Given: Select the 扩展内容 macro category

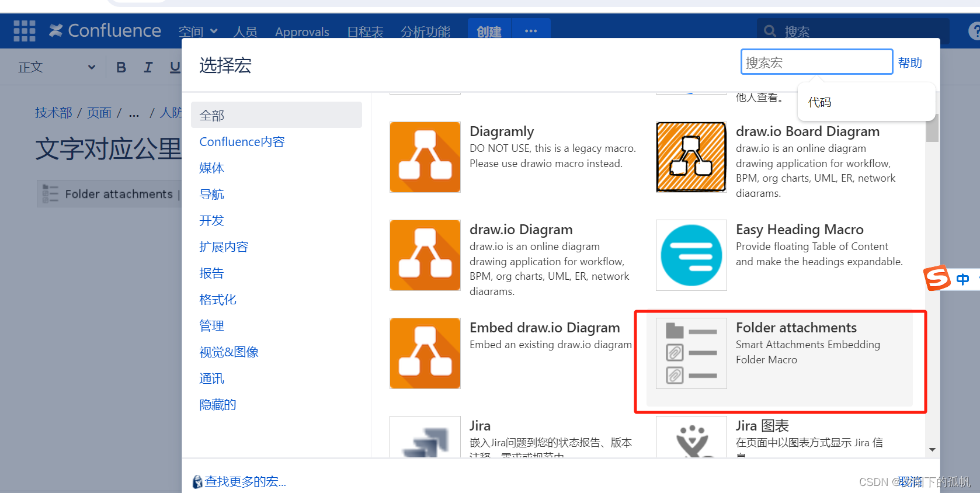Looking at the screenshot, I should (224, 247).
